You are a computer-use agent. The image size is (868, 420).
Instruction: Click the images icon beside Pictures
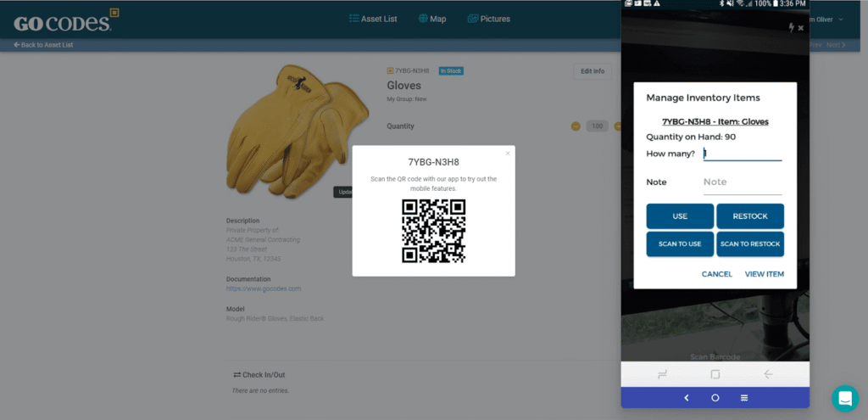[x=473, y=19]
